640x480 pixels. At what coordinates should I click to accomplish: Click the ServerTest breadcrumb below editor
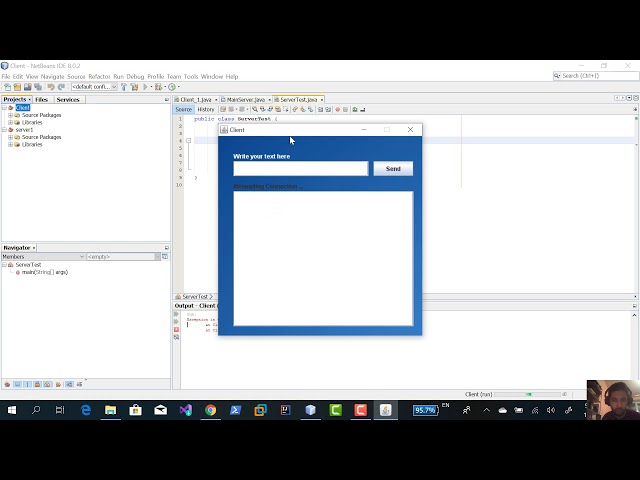tap(194, 297)
